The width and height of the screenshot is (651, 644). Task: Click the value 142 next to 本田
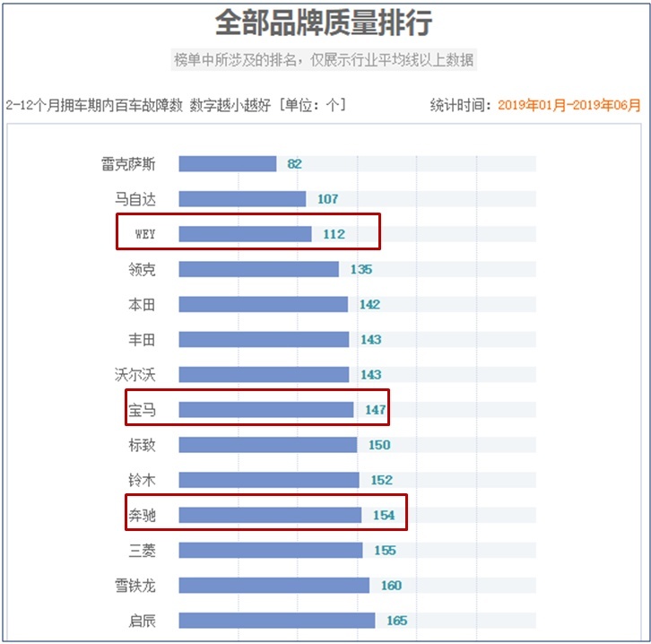click(369, 304)
